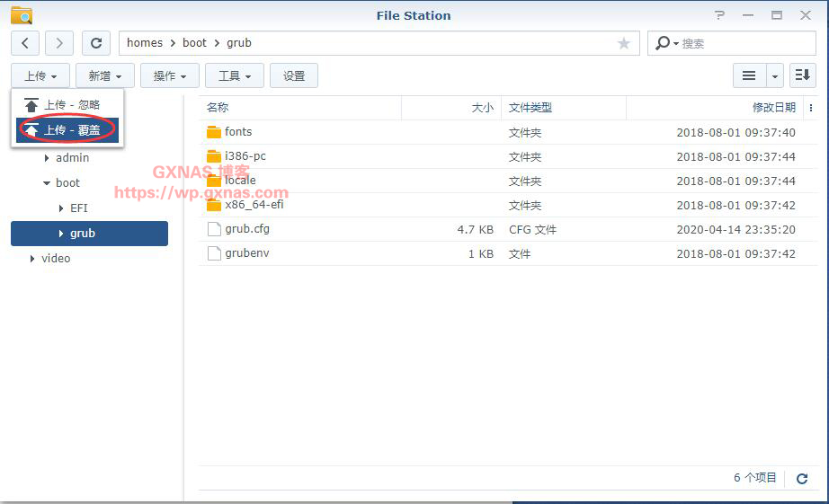Switch to list view mode icon
829x504 pixels.
tap(749, 75)
